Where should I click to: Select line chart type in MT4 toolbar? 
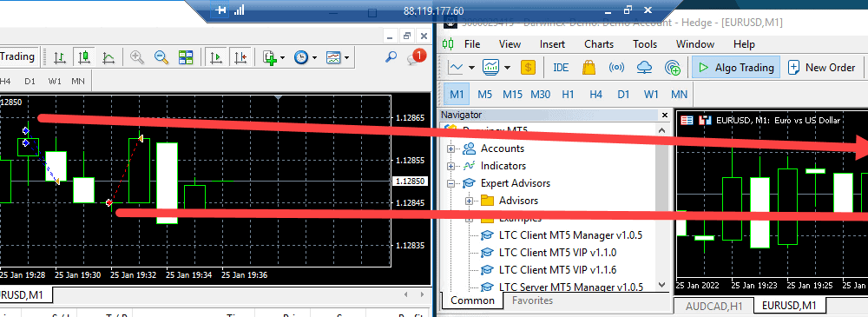(x=108, y=56)
